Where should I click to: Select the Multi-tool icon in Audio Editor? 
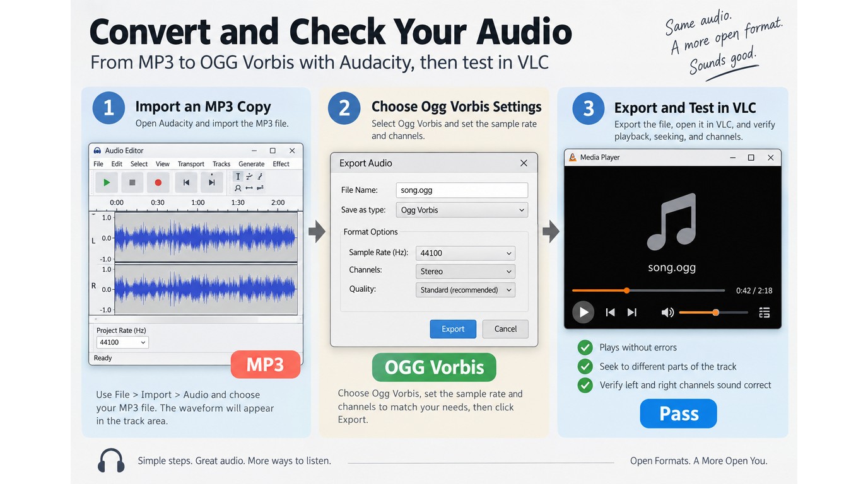pos(260,188)
